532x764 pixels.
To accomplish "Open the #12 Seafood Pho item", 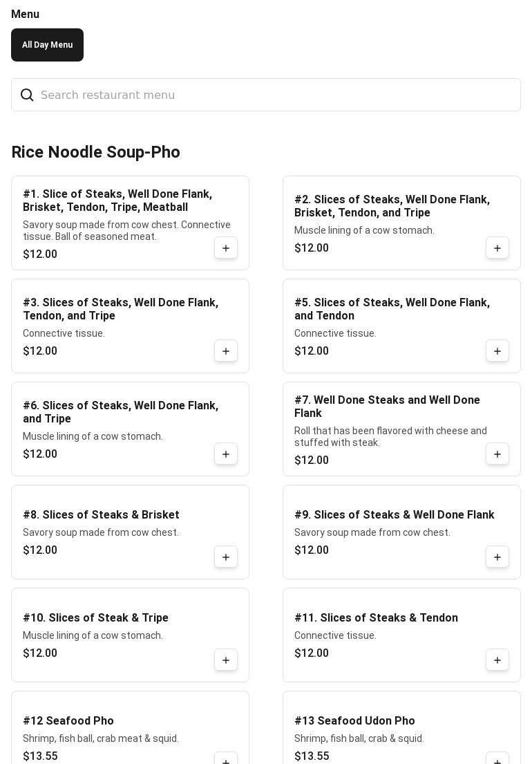I will coord(68,721).
